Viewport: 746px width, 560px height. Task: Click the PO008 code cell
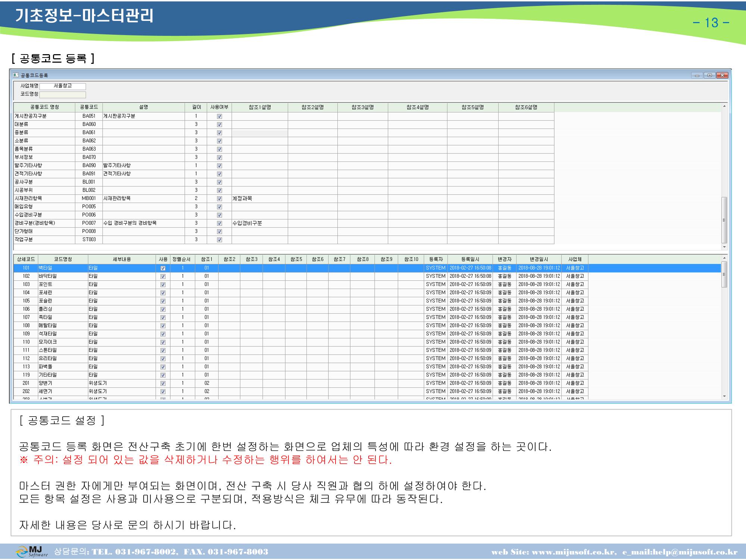pyautogui.click(x=89, y=231)
